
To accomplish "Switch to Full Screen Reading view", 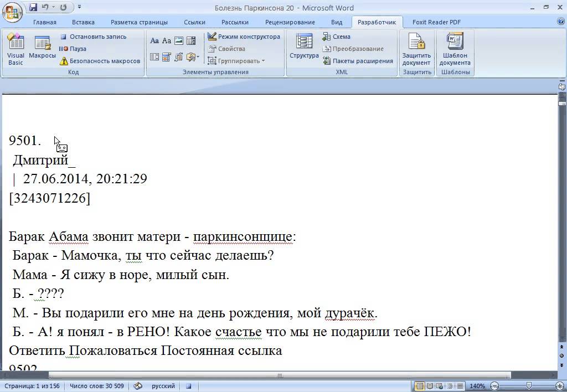I will 430,386.
